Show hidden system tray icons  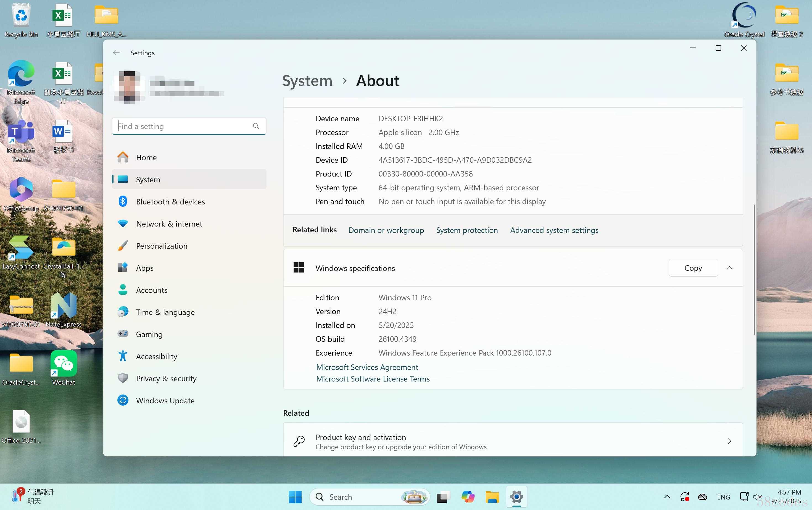[667, 497]
